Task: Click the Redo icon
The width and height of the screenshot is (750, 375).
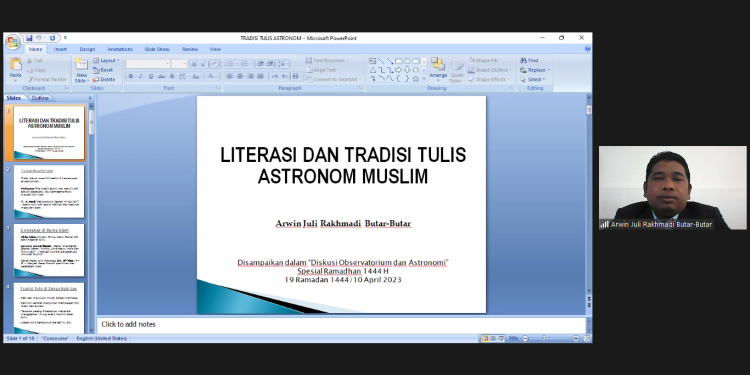Action: tap(52, 38)
